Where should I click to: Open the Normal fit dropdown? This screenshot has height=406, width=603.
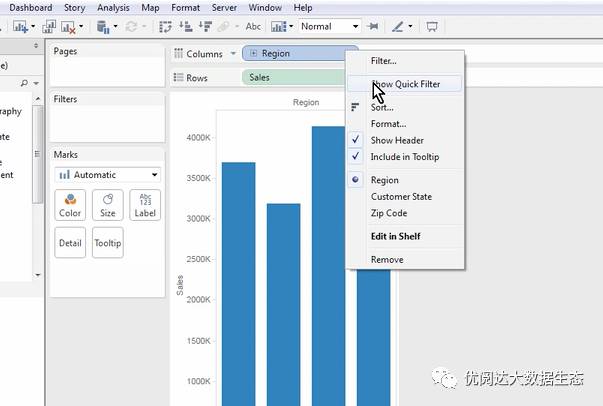pos(330,26)
